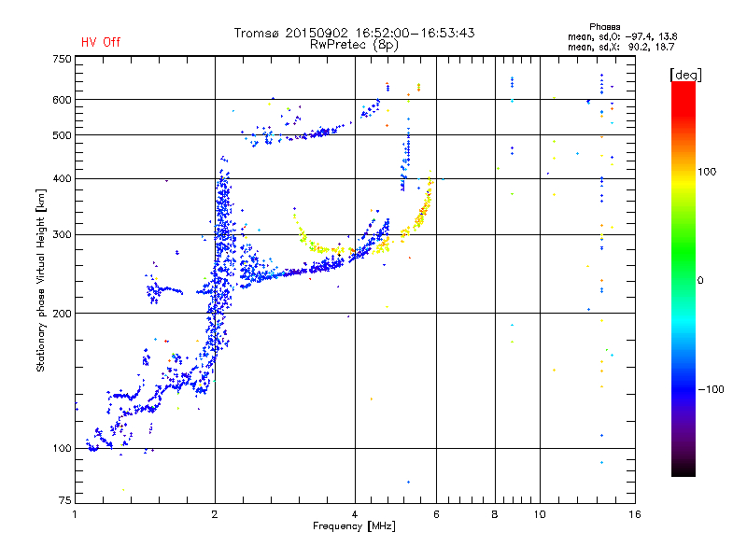Image resolution: width=747 pixels, height=560 pixels.
Task: Click the '8' frequency axis label
Action: [495, 514]
